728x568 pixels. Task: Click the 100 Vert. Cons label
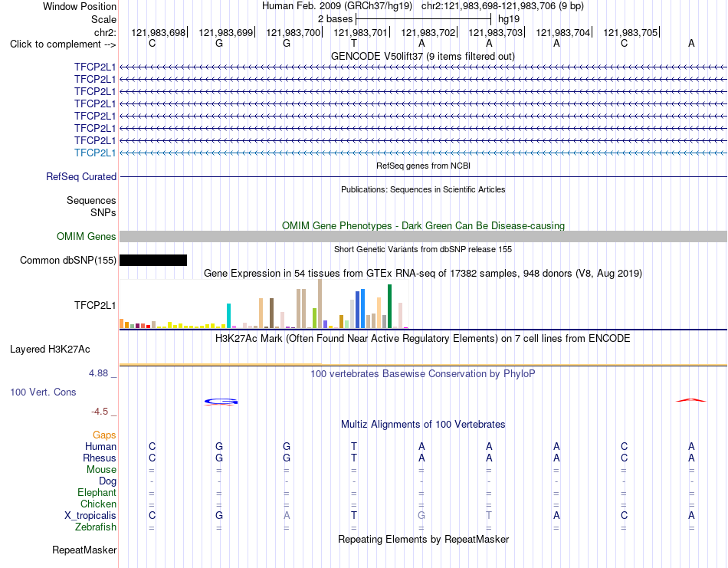click(43, 392)
